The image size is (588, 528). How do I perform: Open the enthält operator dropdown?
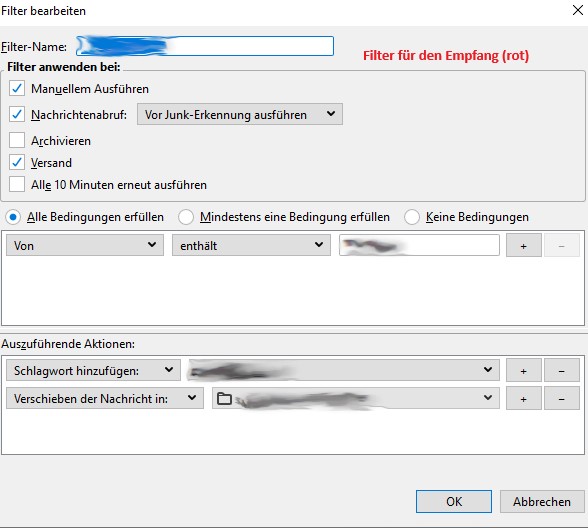251,245
